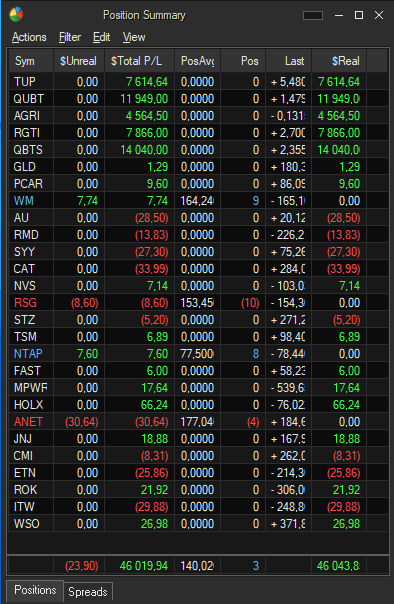The width and height of the screenshot is (394, 604).
Task: Click the 66,24 total P/L for HOLX
Action: pyautogui.click(x=154, y=404)
